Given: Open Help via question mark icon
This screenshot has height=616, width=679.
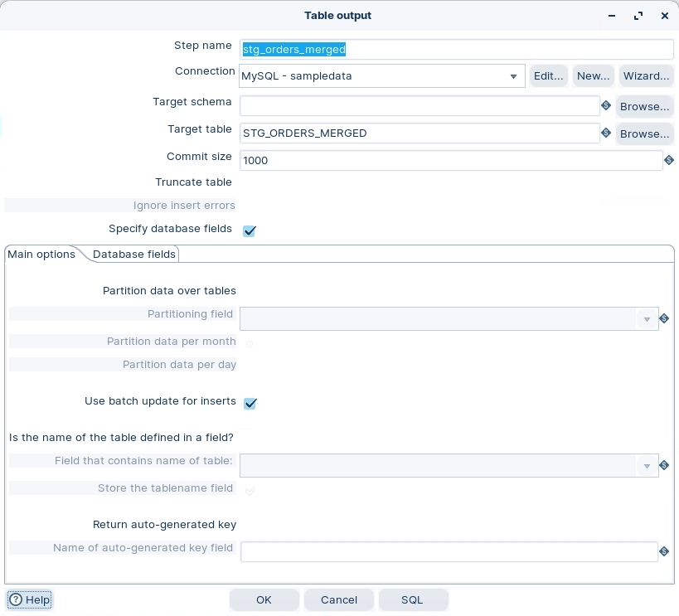Looking at the screenshot, I should (x=16, y=599).
